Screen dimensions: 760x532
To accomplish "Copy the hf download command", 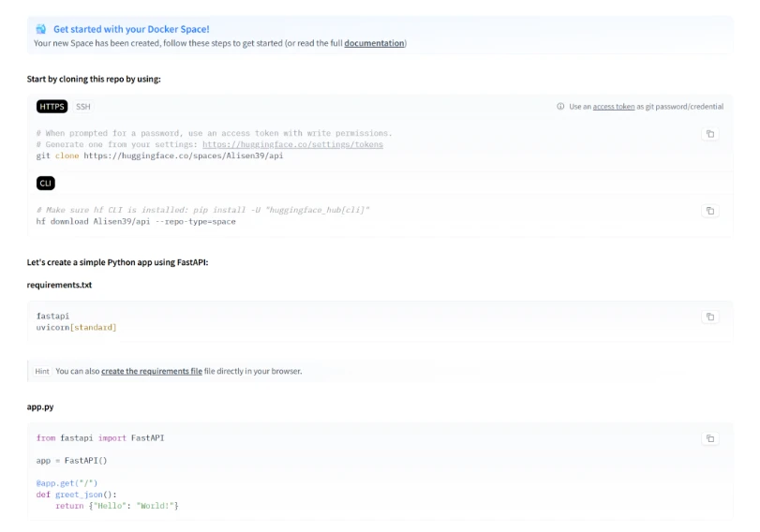I will (709, 211).
